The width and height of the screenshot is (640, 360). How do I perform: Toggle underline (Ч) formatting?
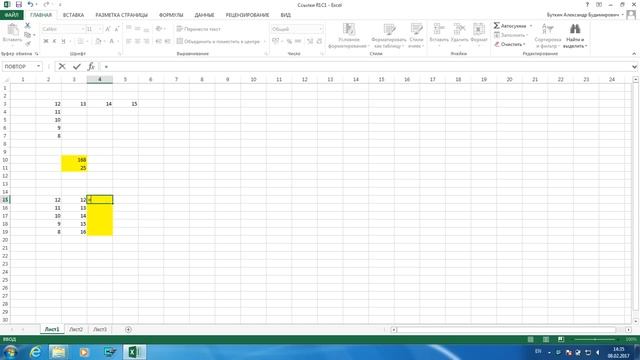[x=63, y=41]
